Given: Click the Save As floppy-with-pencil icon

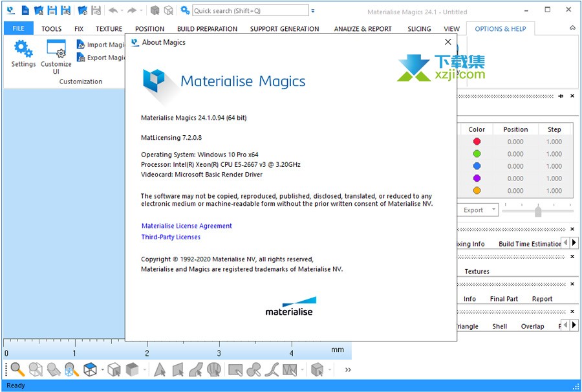Looking at the screenshot, I should click(x=66, y=10).
